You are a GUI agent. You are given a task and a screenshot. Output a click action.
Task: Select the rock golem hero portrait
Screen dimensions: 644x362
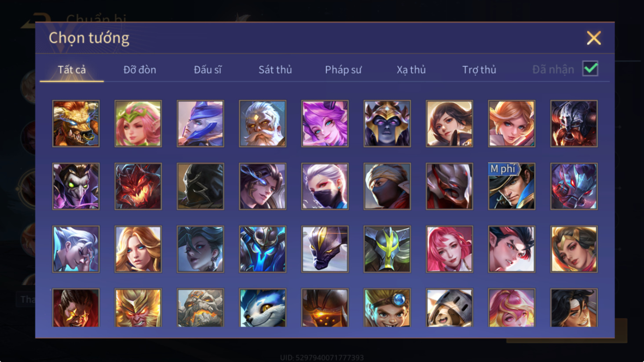[200, 308]
